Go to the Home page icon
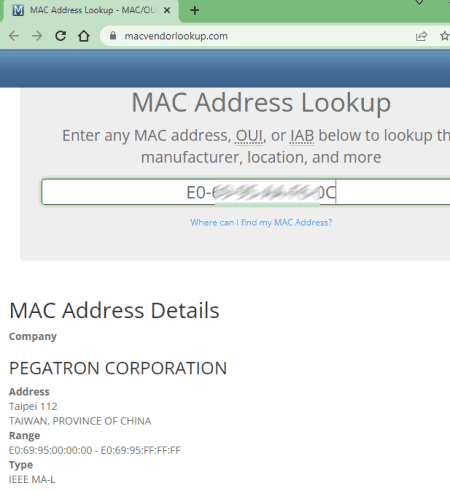This screenshot has width=450, height=491. (x=84, y=36)
